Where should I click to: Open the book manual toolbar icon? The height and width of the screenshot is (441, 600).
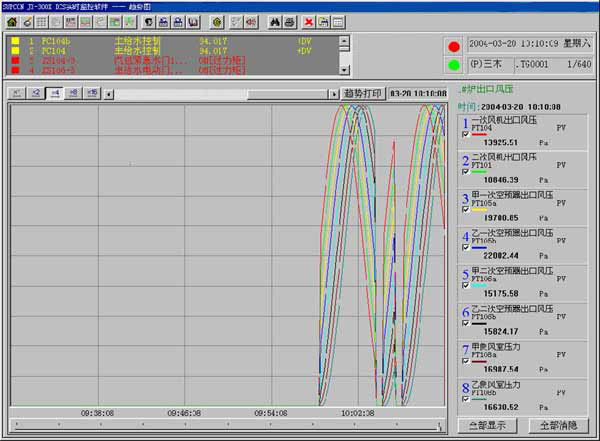[x=193, y=22]
